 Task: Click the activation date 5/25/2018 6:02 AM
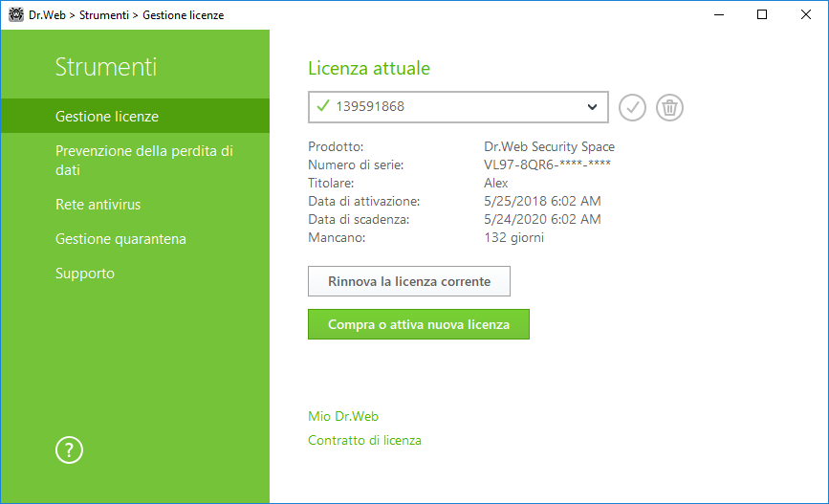coord(542,201)
